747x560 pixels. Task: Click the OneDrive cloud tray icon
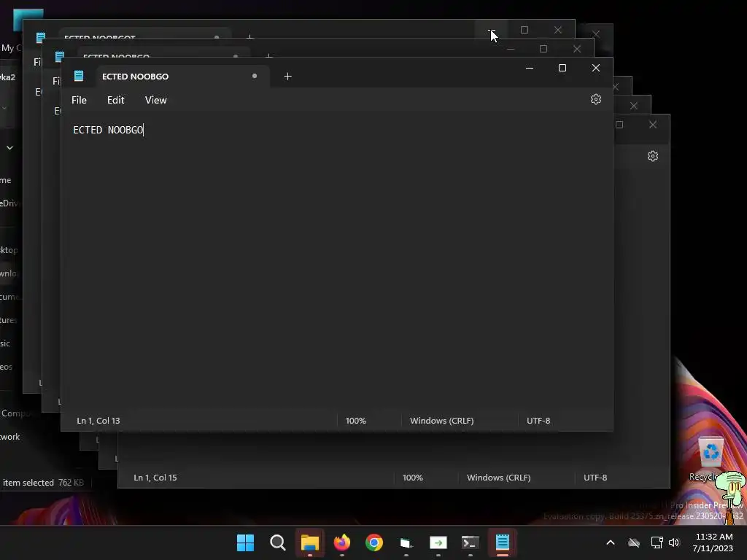pos(634,542)
